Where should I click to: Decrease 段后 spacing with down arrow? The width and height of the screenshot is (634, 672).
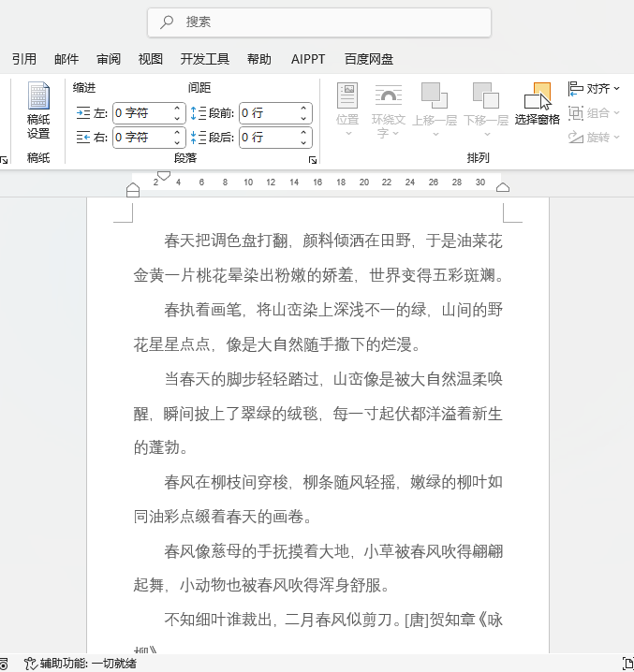pos(303,142)
